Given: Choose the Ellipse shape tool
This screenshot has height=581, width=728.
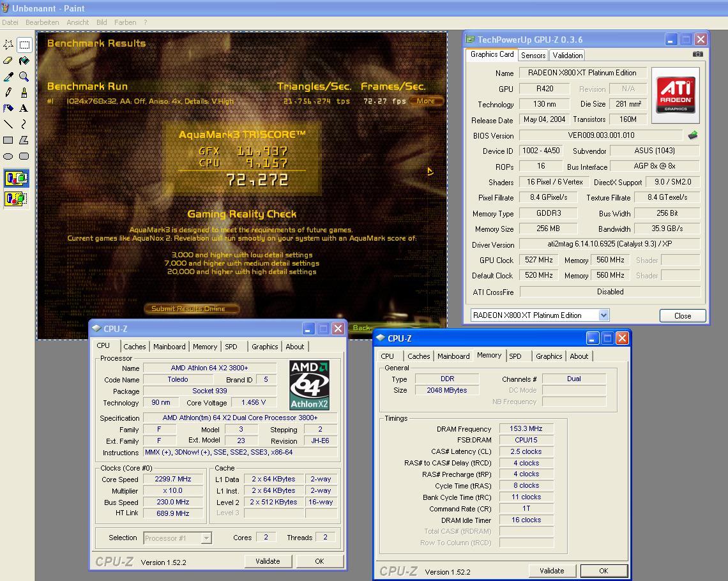Looking at the screenshot, I should 8,156.
